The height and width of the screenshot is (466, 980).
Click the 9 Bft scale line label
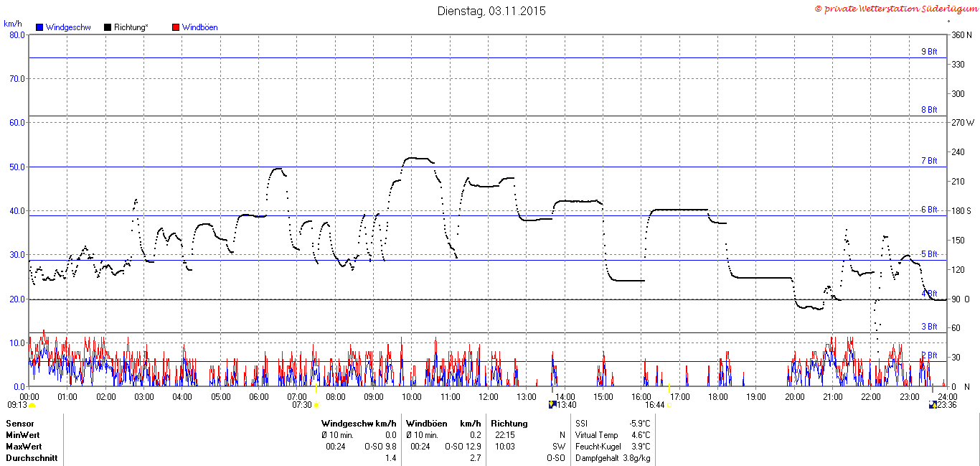[x=929, y=52]
